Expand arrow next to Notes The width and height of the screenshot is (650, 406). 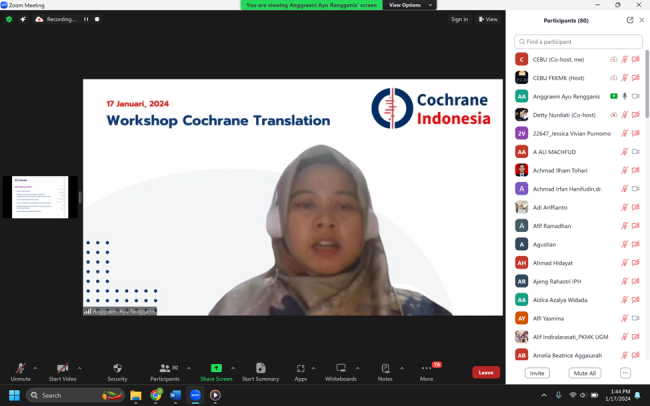coord(402,368)
